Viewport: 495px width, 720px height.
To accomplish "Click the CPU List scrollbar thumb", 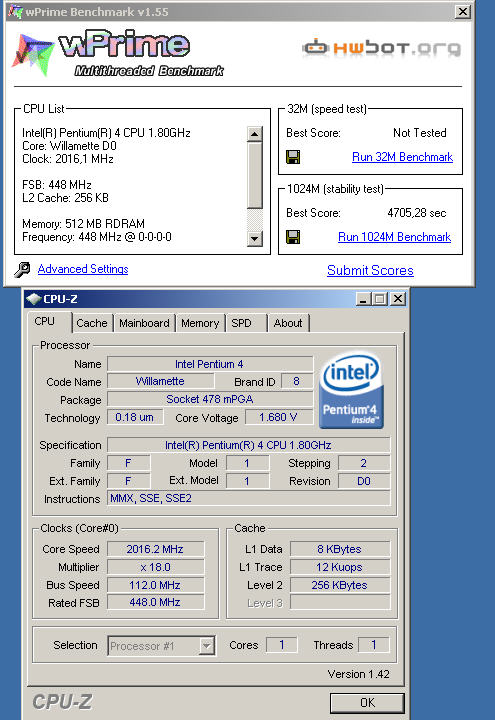I will click(x=254, y=175).
